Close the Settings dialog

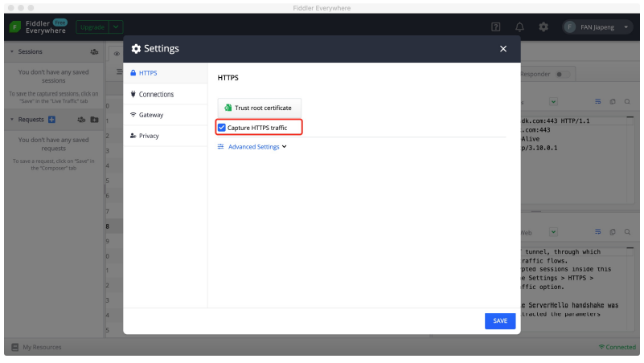pos(503,49)
